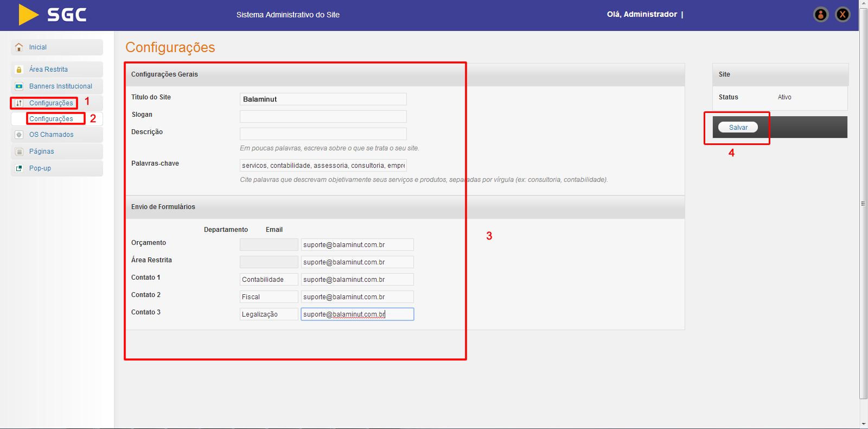Image resolution: width=868 pixels, height=429 pixels.
Task: Open the Pop-up menu item
Action: click(x=57, y=168)
